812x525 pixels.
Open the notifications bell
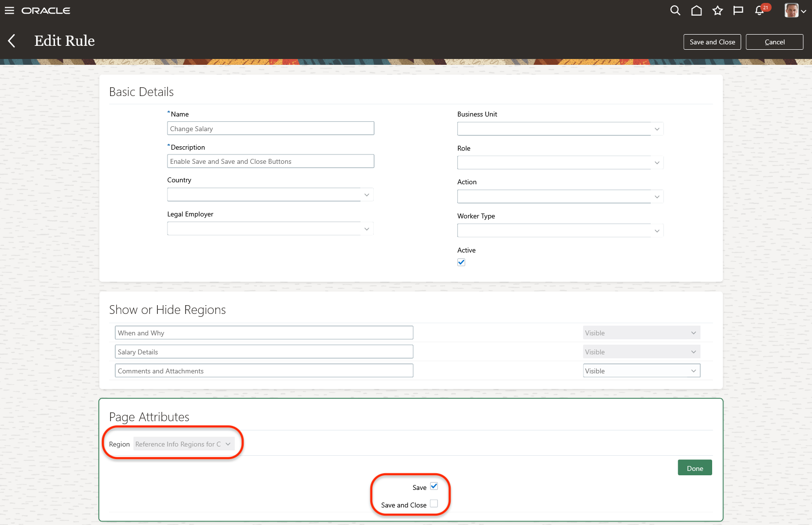click(x=759, y=11)
